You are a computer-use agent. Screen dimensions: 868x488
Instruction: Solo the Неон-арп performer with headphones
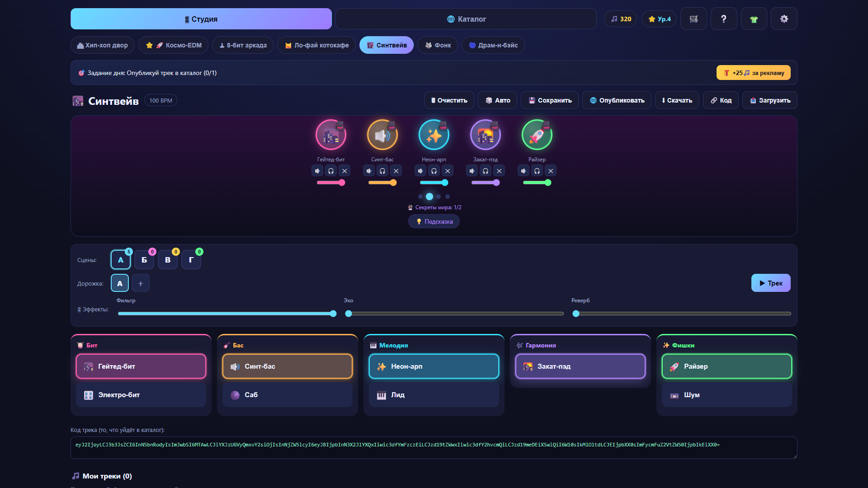(434, 171)
